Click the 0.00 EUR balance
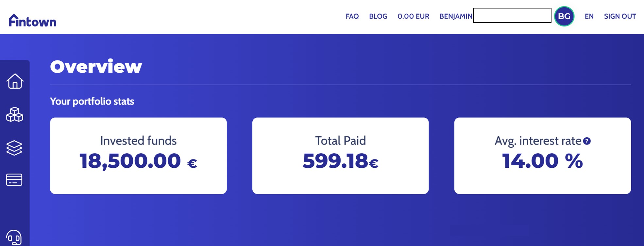This screenshot has height=246, width=644. click(413, 16)
